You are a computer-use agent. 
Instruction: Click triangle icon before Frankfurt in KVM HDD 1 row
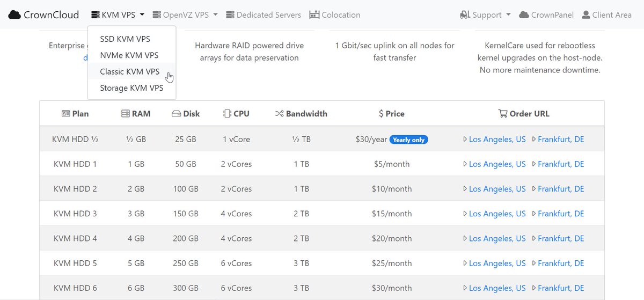pos(534,164)
